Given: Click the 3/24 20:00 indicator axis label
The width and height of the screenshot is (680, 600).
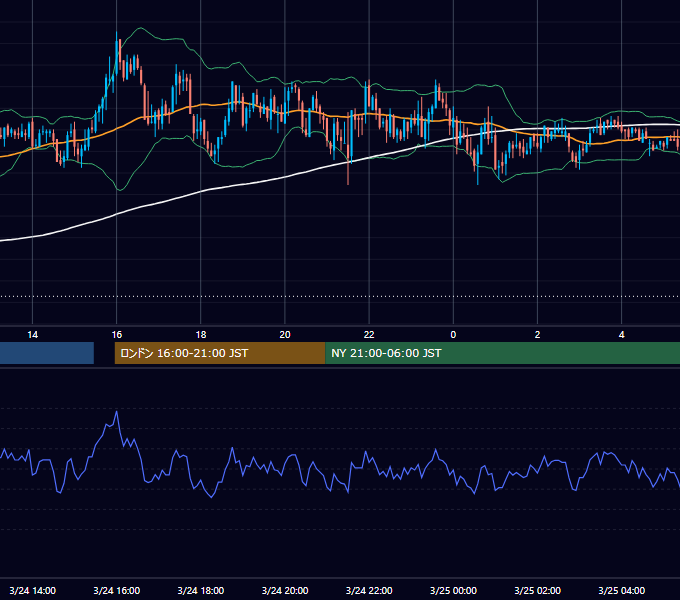Looking at the screenshot, I should (x=285, y=590).
